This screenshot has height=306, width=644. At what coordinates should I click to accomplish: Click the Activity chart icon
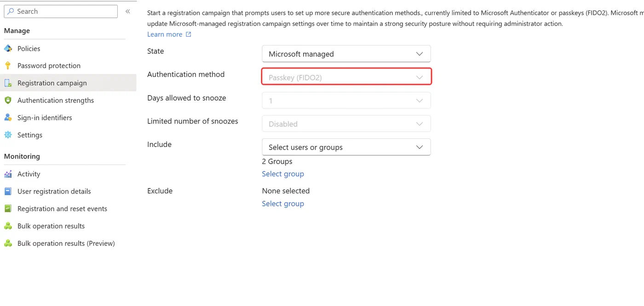click(8, 174)
